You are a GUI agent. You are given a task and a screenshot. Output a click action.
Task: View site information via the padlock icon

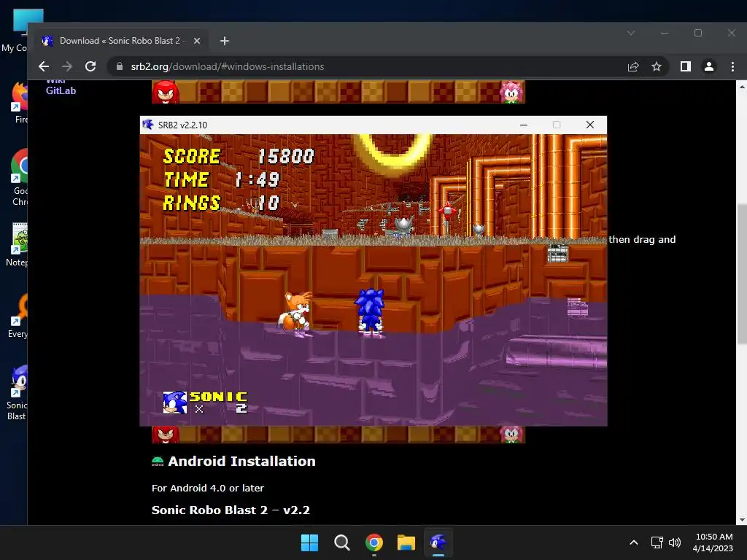pyautogui.click(x=120, y=66)
